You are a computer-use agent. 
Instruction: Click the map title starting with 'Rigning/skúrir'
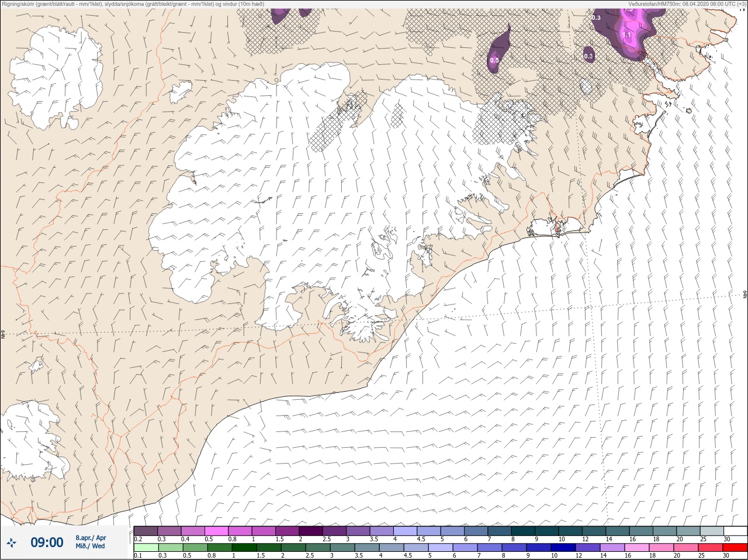click(x=133, y=4)
